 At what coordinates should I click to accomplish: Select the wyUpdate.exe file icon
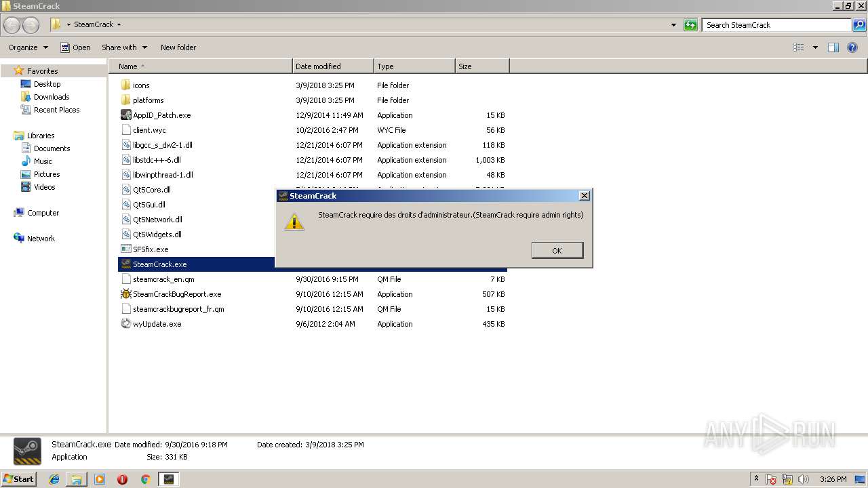tap(125, 324)
